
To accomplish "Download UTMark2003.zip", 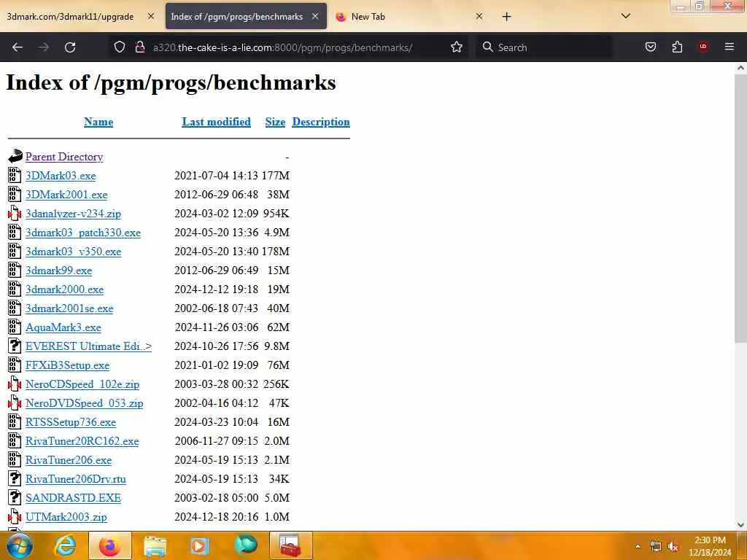I will click(x=66, y=517).
